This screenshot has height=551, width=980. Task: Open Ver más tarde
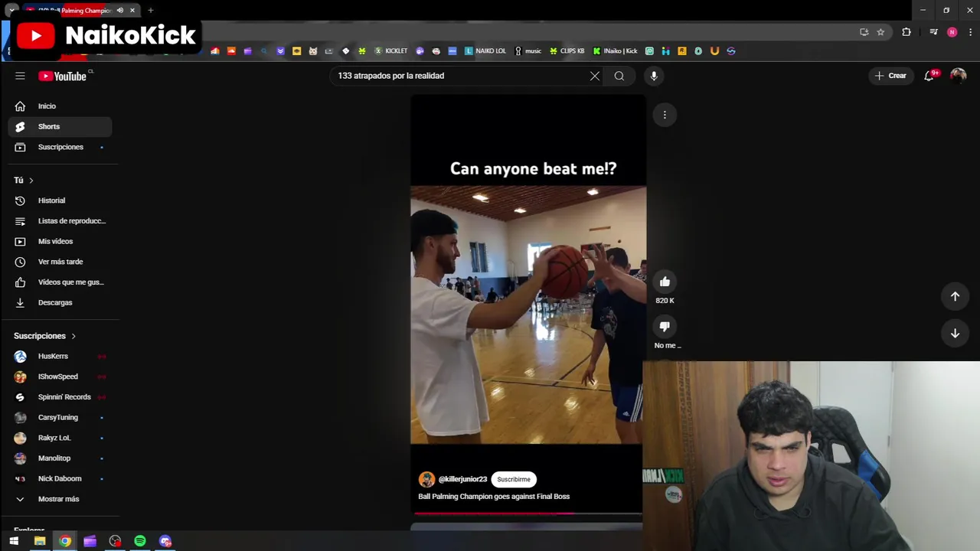point(60,262)
